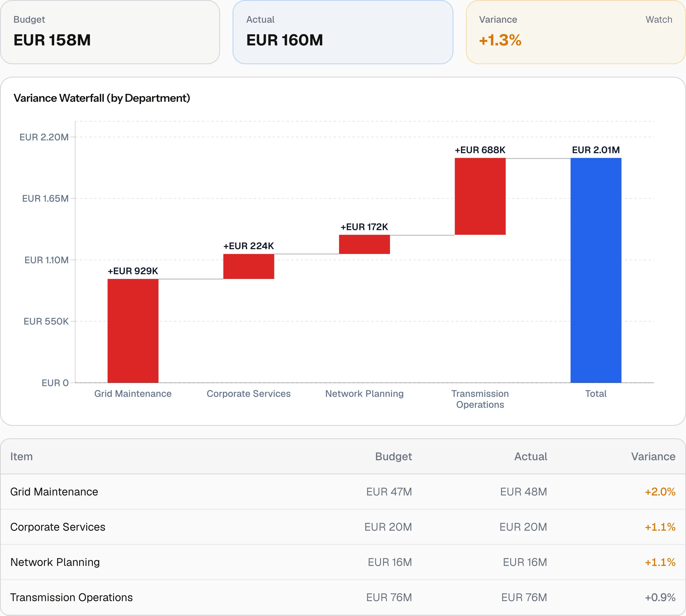Screen dimensions: 686x616
Task: Click the blue Total waterfall bar
Action: (x=596, y=271)
